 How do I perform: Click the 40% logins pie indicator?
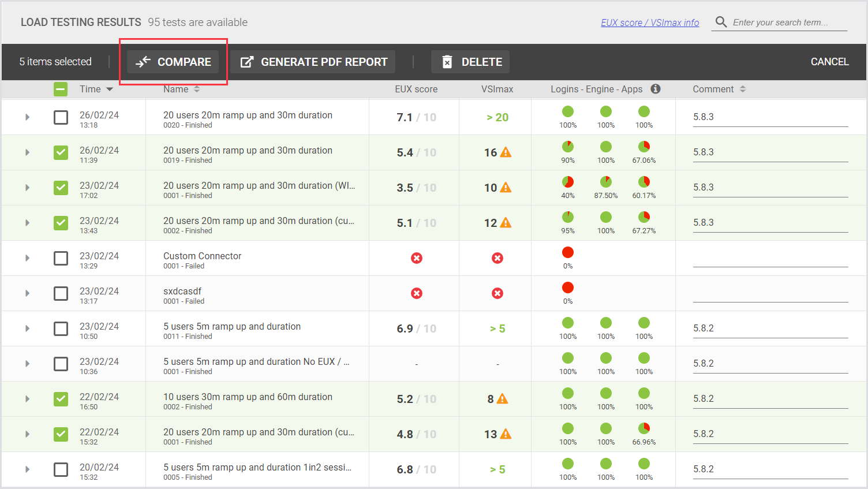coord(568,182)
